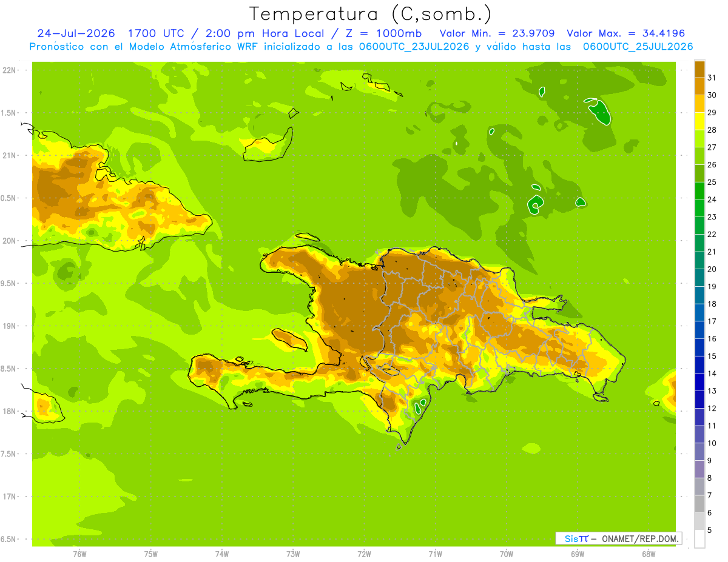Select the "24-Jul-2026" date text
728x562 pixels.
75,33
